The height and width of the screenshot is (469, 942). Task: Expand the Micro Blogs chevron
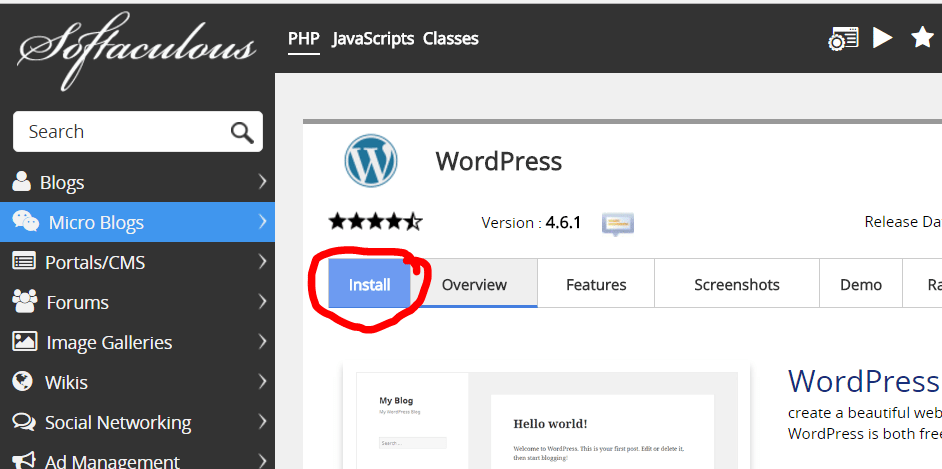coord(263,222)
